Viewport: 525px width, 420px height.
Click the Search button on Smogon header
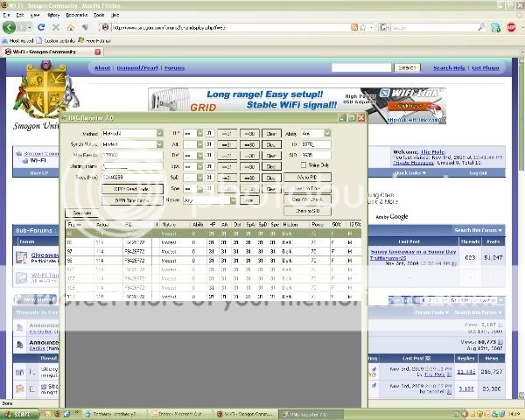click(x=407, y=67)
